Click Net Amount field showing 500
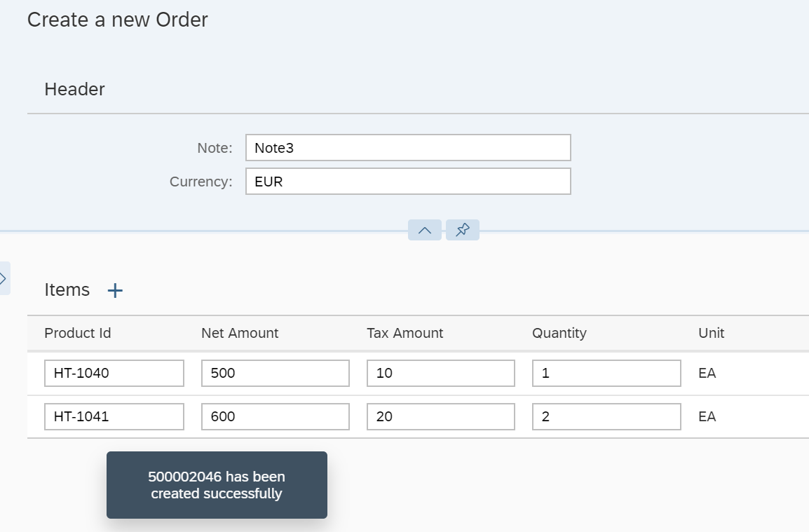Screen dimensions: 809x532 (276, 374)
